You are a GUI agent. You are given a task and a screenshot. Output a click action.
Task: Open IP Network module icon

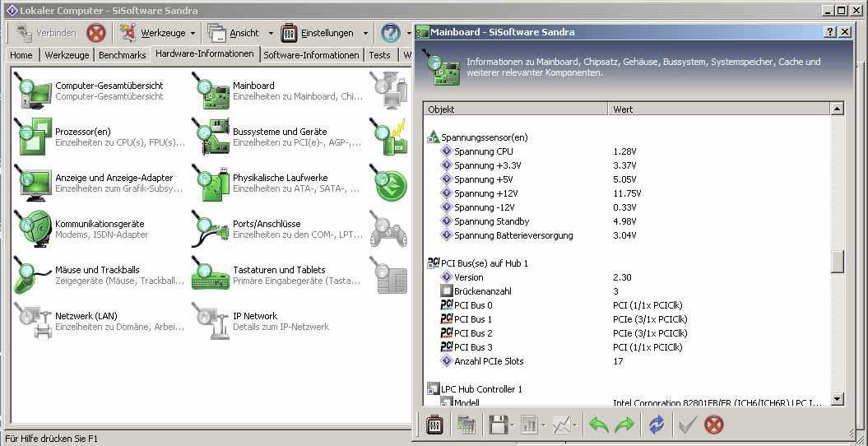[211, 321]
